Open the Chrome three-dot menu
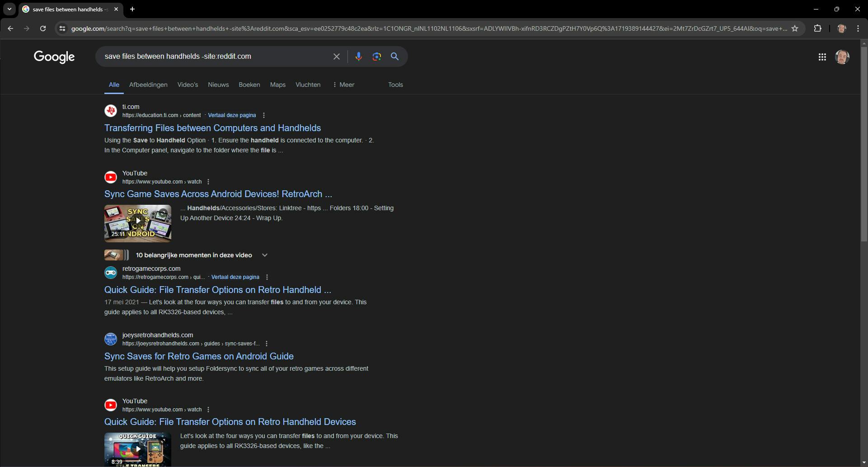 [858, 28]
